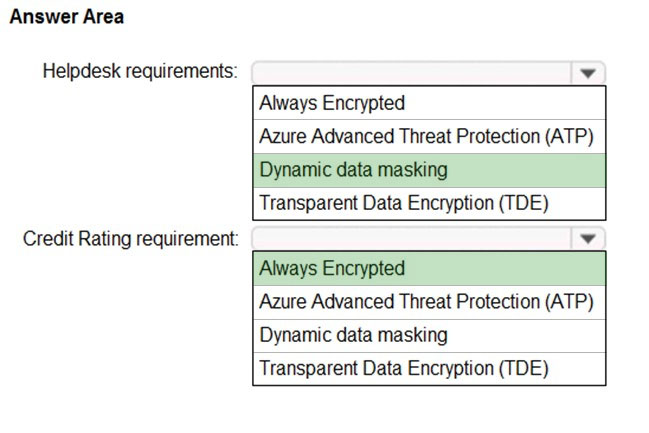This screenshot has width=649, height=433.
Task: Open the Credit Rating requirement dropdown arrow
Action: click(x=587, y=238)
